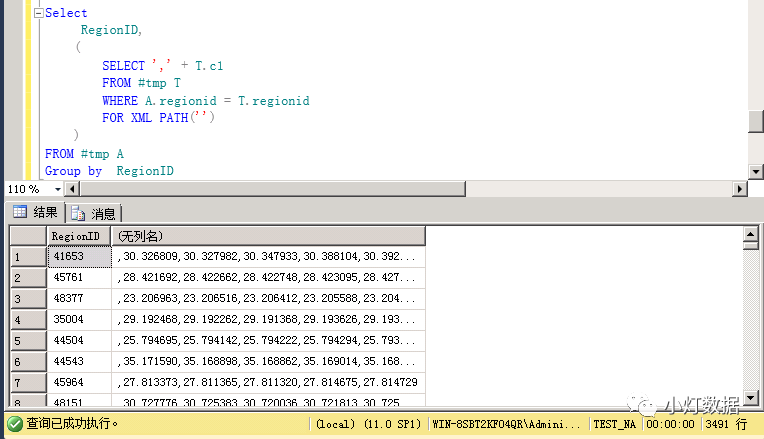
Task: Click the (无列名) column header
Action: tap(268, 236)
